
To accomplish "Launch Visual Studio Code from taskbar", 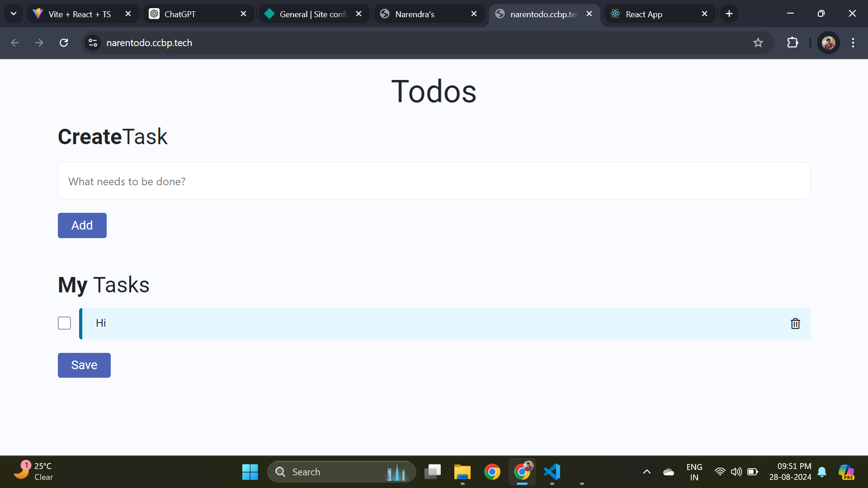I will 552,472.
